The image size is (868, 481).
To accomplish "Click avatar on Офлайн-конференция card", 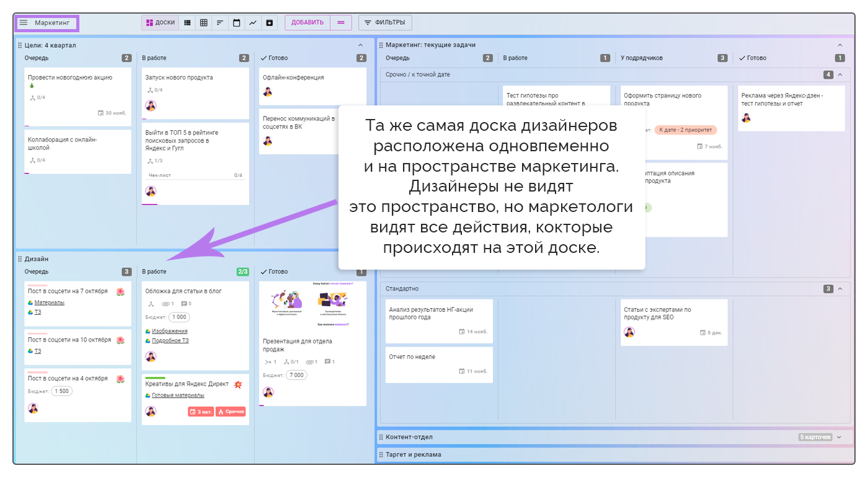I will point(268,92).
